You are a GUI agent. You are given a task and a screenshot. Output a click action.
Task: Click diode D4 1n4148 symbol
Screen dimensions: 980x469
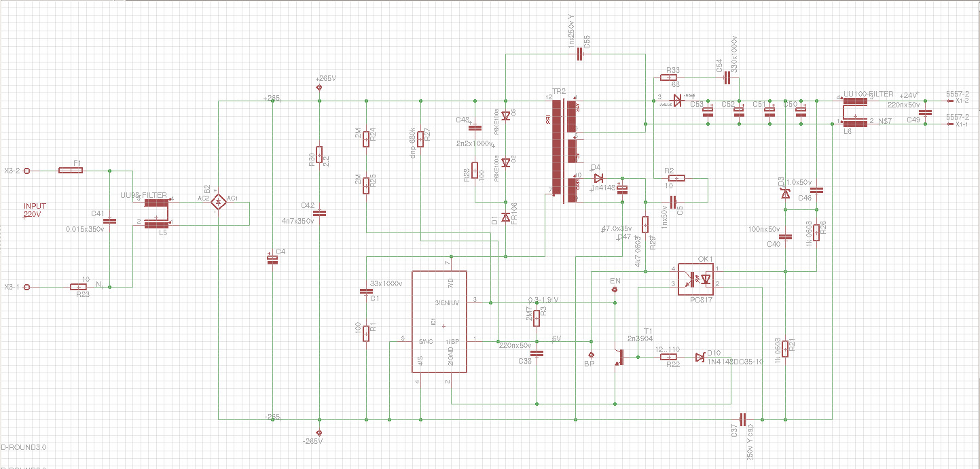(x=598, y=177)
